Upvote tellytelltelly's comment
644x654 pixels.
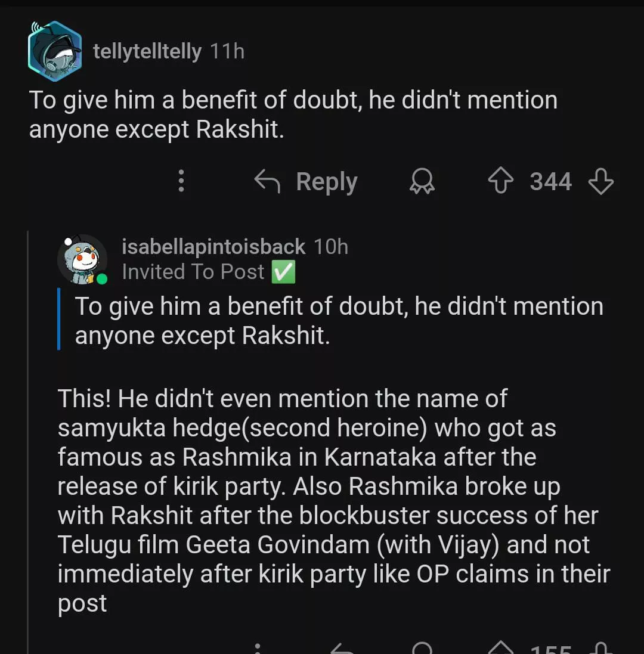click(x=500, y=181)
